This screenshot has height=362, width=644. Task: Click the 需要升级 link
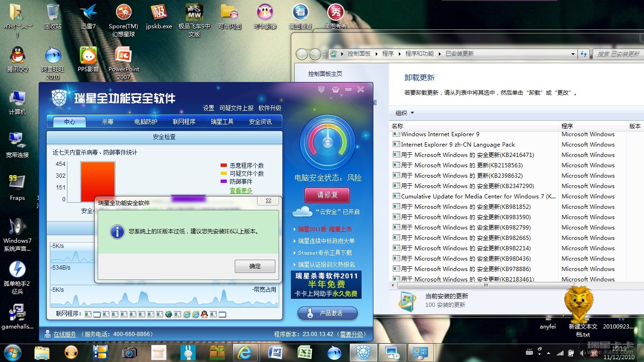pyautogui.click(x=352, y=334)
